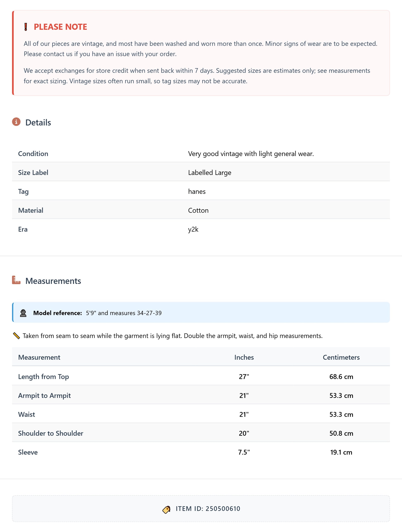Image resolution: width=402 pixels, height=532 pixels.
Task: Click the 'Labelled Large' size value
Action: tap(209, 173)
